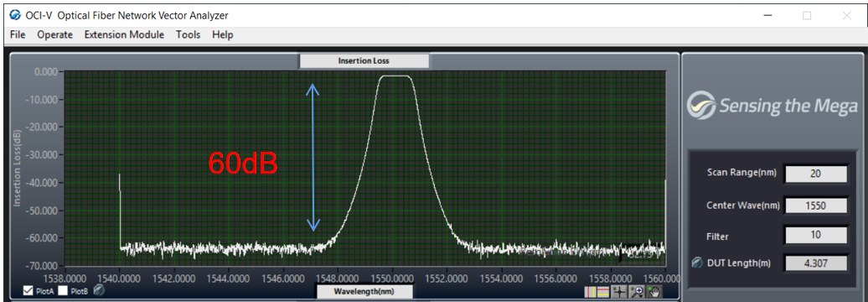Click the Scan Range(nm) value field
The width and height of the screenshot is (868, 302).
(x=815, y=174)
